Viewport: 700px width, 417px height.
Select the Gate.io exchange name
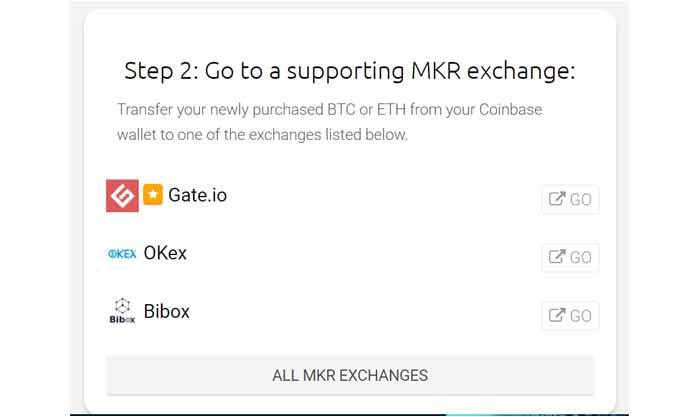[197, 195]
